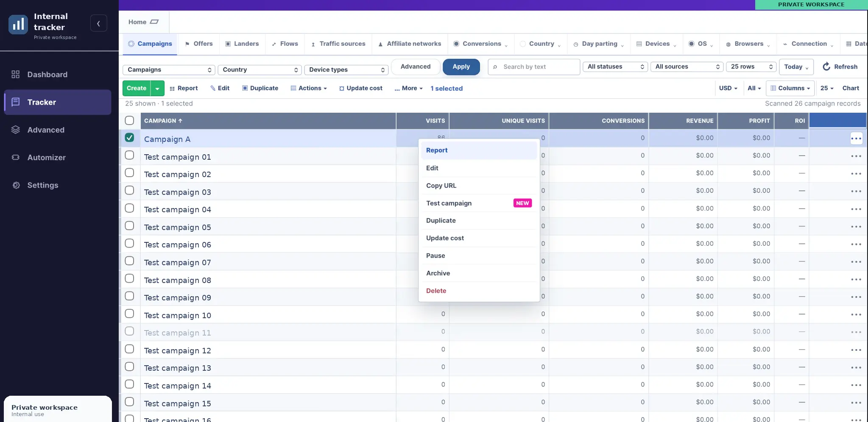The image size is (868, 422).
Task: Open the Dashboard sidebar item
Action: click(58, 75)
